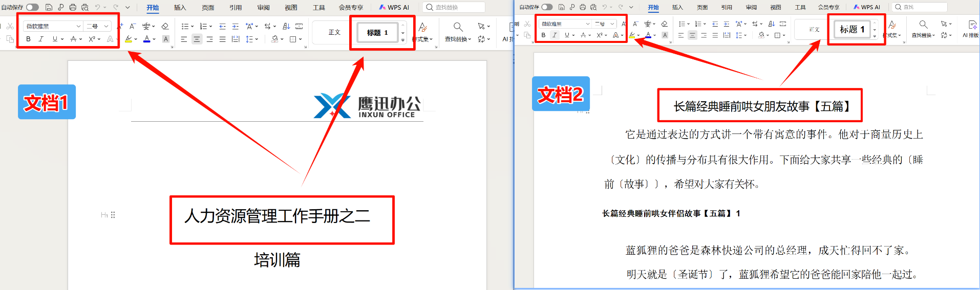Click WPS AI button in right window
Screen dimensions: 980x290
pyautogui.click(x=867, y=7)
